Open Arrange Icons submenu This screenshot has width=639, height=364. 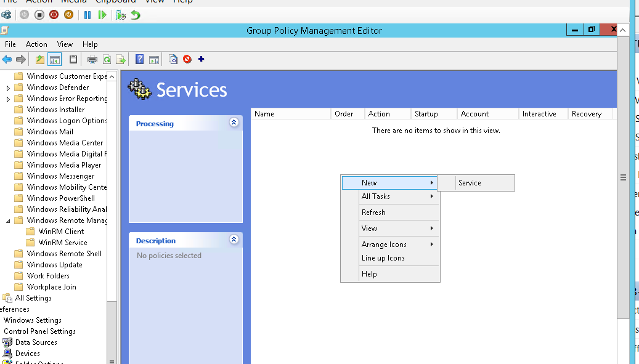(x=389, y=245)
